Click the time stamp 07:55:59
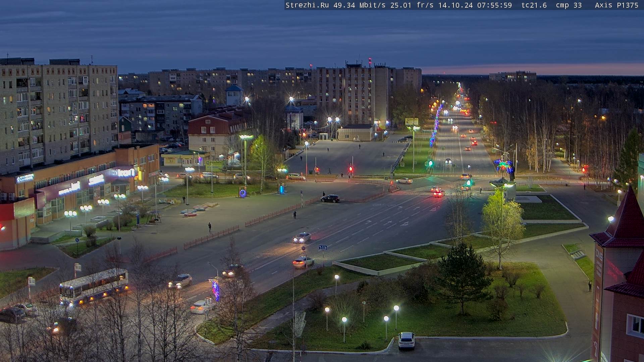 [x=494, y=5]
